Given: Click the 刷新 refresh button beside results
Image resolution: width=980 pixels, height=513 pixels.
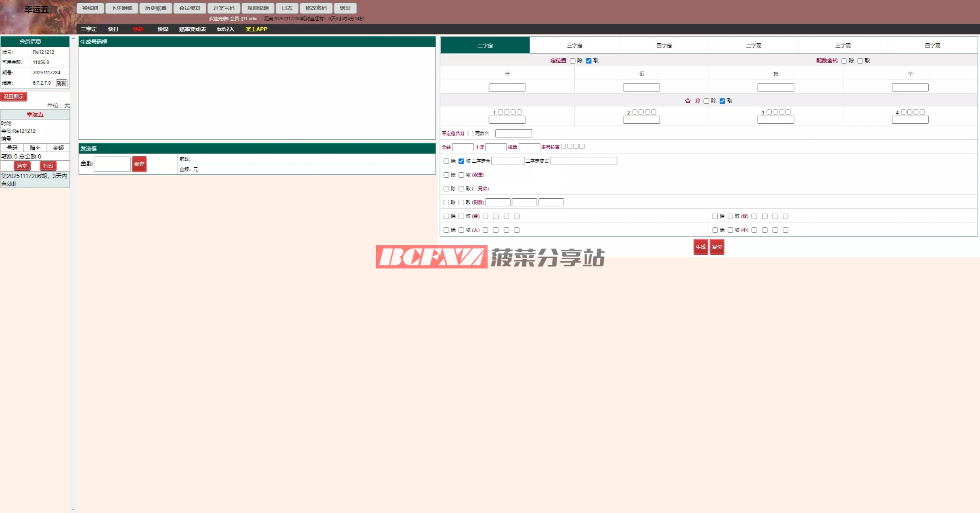Looking at the screenshot, I should pyautogui.click(x=61, y=83).
